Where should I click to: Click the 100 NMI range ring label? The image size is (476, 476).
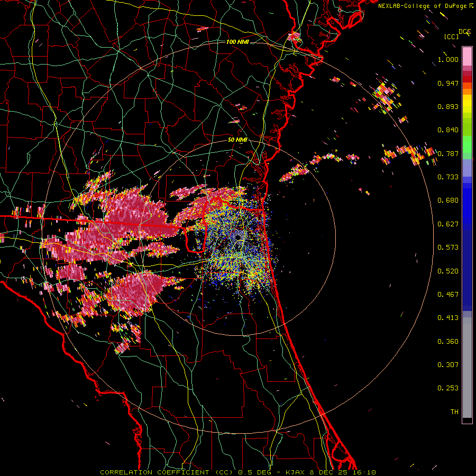tap(237, 42)
